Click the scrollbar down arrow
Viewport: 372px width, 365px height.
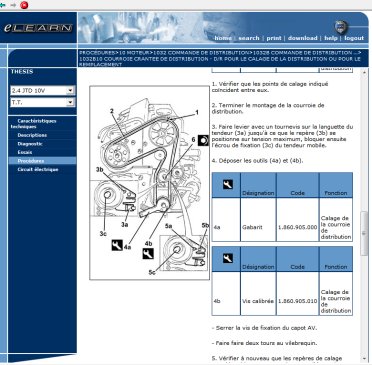click(364, 359)
